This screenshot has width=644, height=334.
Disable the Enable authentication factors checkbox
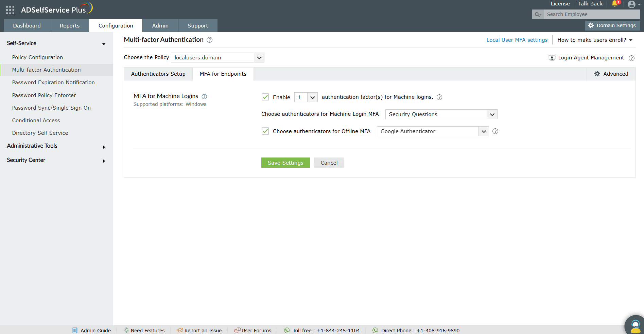265,97
